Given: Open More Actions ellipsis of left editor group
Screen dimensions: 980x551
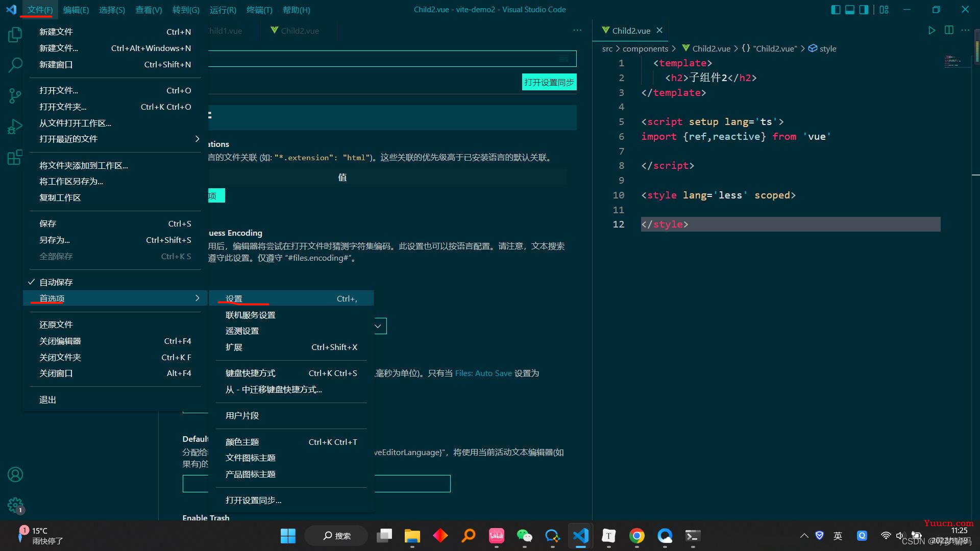Looking at the screenshot, I should pos(577,30).
